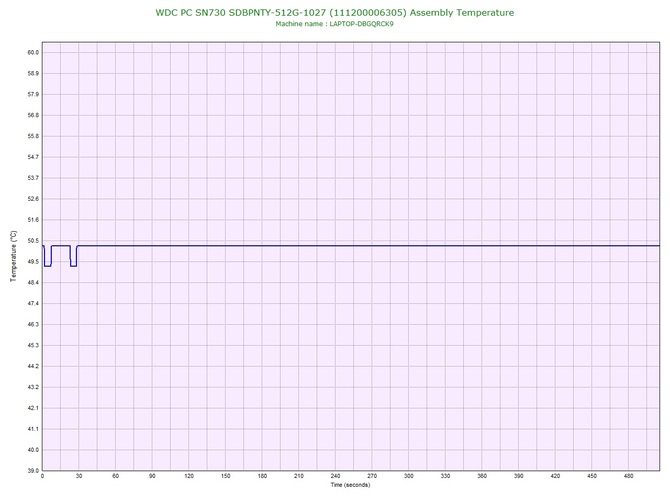Screen dimensions: 670x502
Task: Click the 52.6 y-axis tick label
Action: point(33,199)
